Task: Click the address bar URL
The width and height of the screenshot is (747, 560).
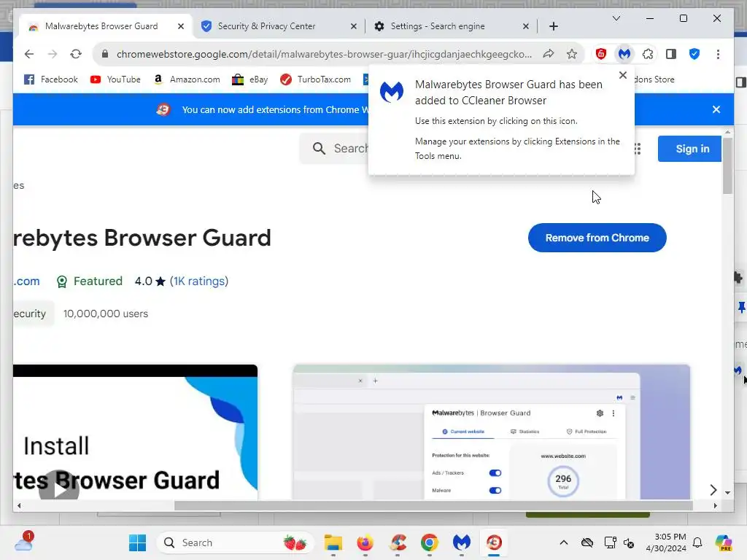Action: (324, 54)
